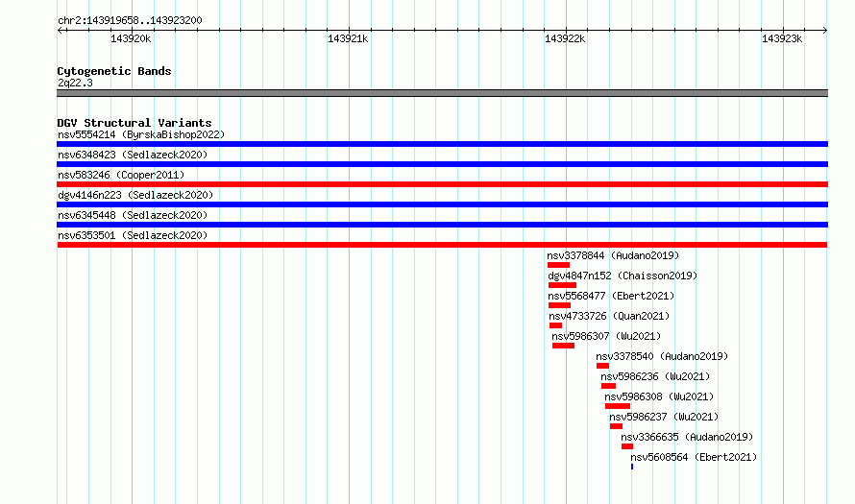
Task: Click the red segment for nsv5986307
Action: point(563,346)
